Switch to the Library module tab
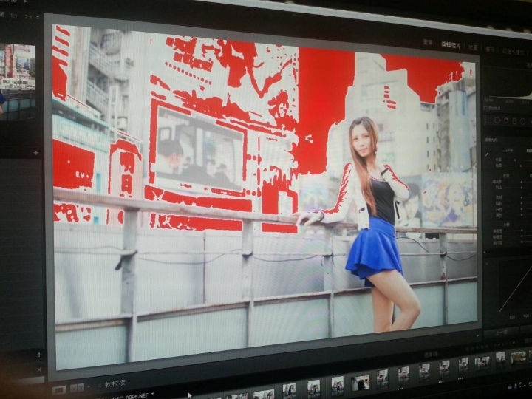Viewport: 532px width, 399px height. [x=428, y=42]
